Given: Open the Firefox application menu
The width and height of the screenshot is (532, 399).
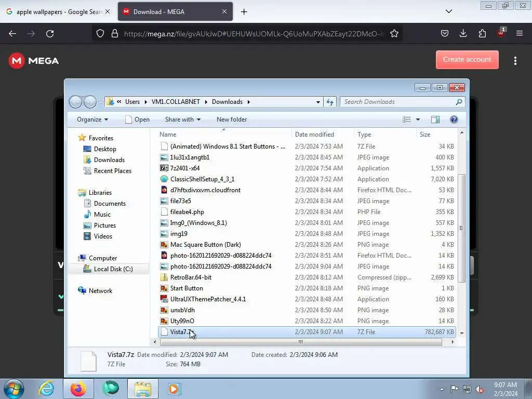Looking at the screenshot, I should (519, 33).
